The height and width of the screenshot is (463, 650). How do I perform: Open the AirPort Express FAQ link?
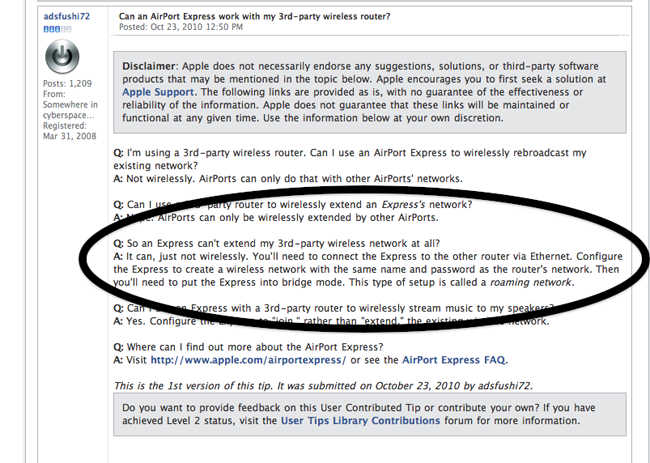pyautogui.click(x=454, y=360)
